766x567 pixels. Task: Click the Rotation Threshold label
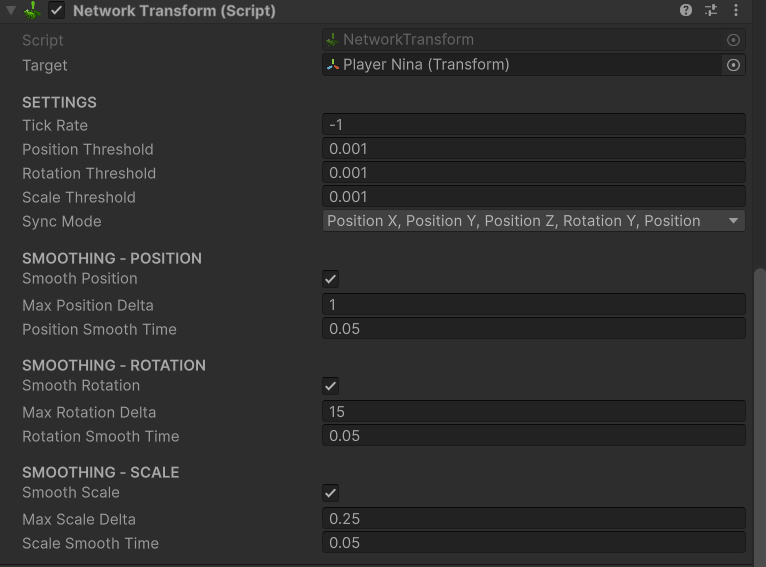click(x=89, y=173)
